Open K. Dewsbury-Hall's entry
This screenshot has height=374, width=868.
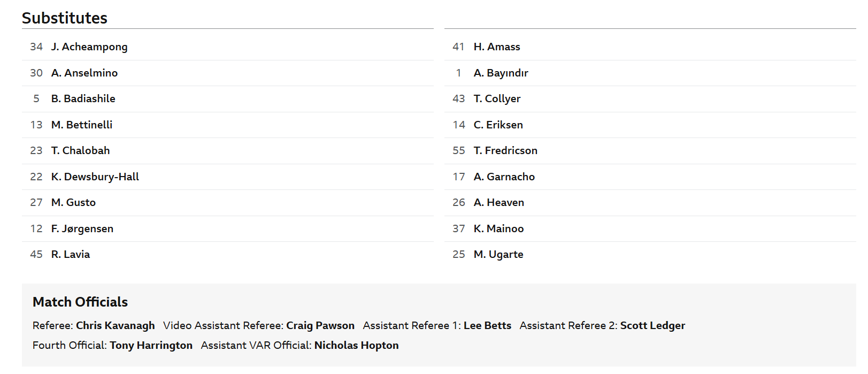pos(95,177)
